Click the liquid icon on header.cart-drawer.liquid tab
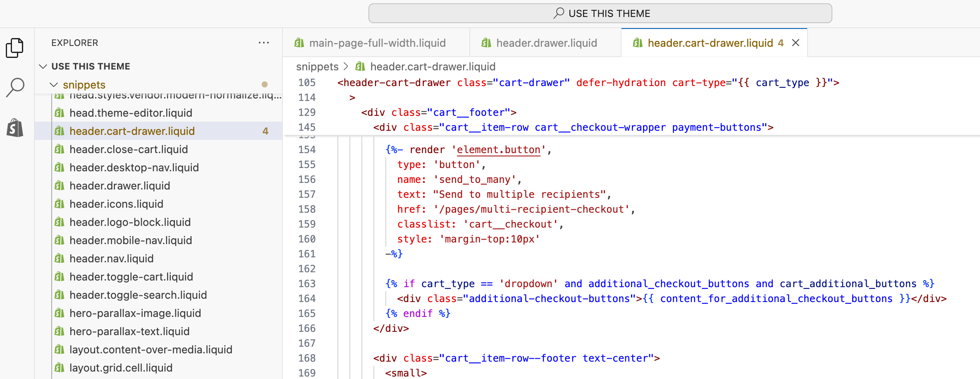980x379 pixels. tap(637, 43)
